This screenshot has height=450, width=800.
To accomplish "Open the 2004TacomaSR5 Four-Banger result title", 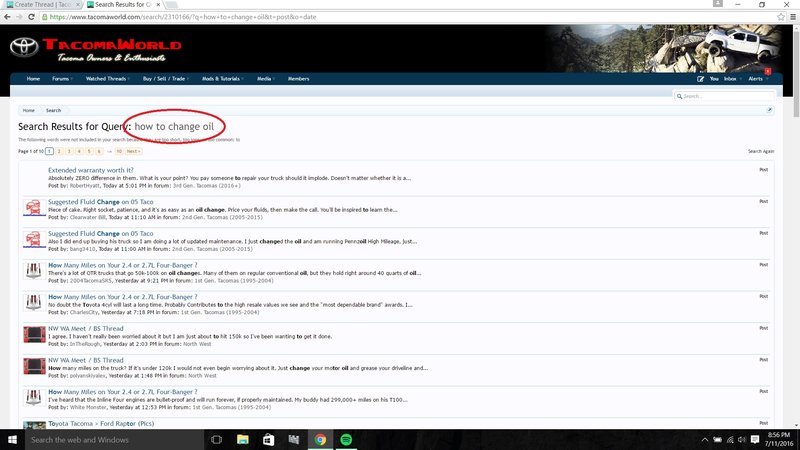I will pyautogui.click(x=122, y=265).
